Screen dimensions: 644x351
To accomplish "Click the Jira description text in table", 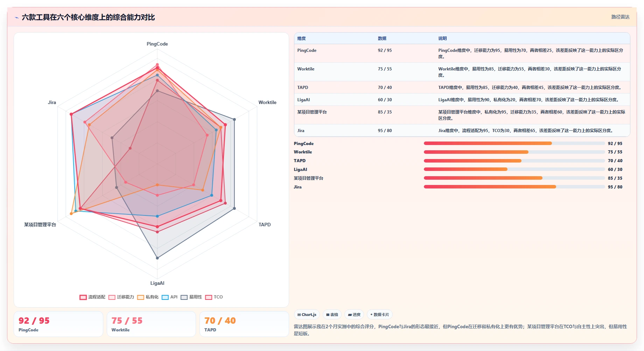I will click(526, 131).
